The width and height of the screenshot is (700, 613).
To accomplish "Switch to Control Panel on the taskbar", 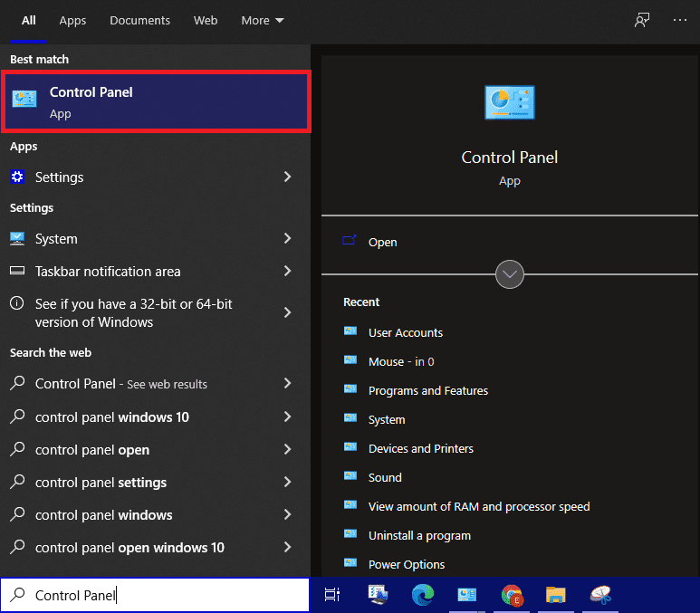I will 467,595.
